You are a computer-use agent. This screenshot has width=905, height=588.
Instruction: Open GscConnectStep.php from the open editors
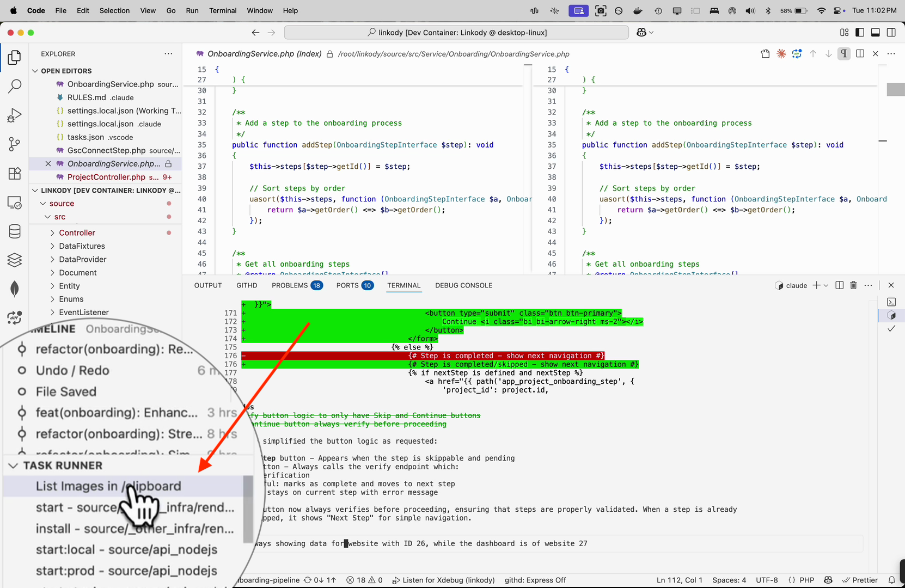coord(106,150)
